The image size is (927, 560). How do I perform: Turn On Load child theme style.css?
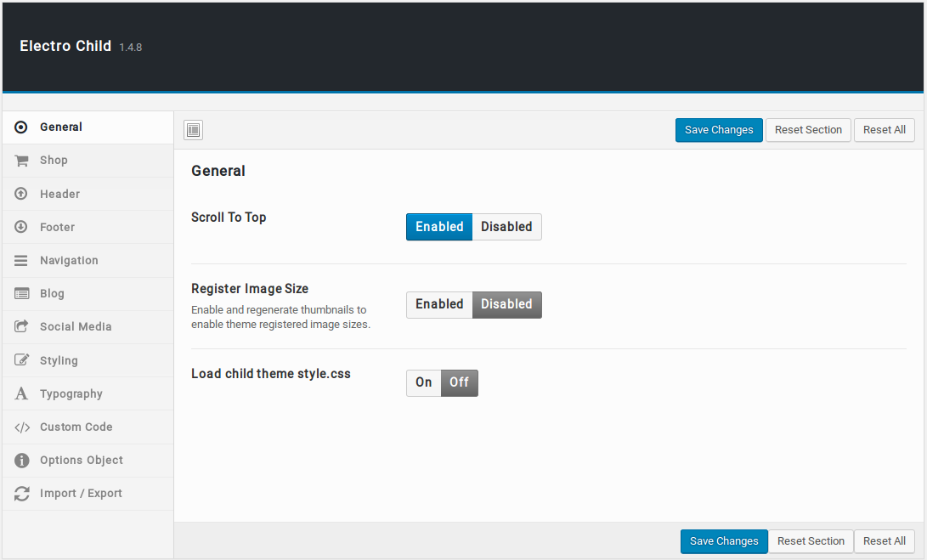tap(423, 382)
